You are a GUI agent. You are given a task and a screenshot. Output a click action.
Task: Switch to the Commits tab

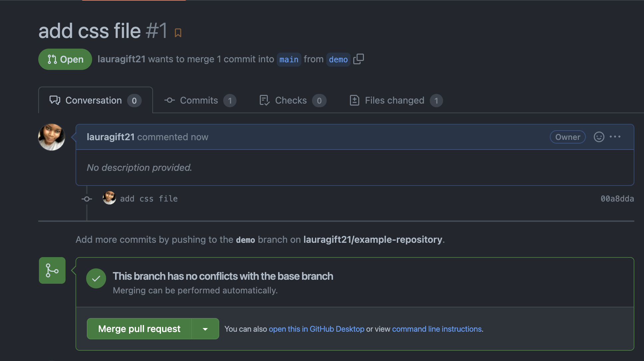[200, 100]
